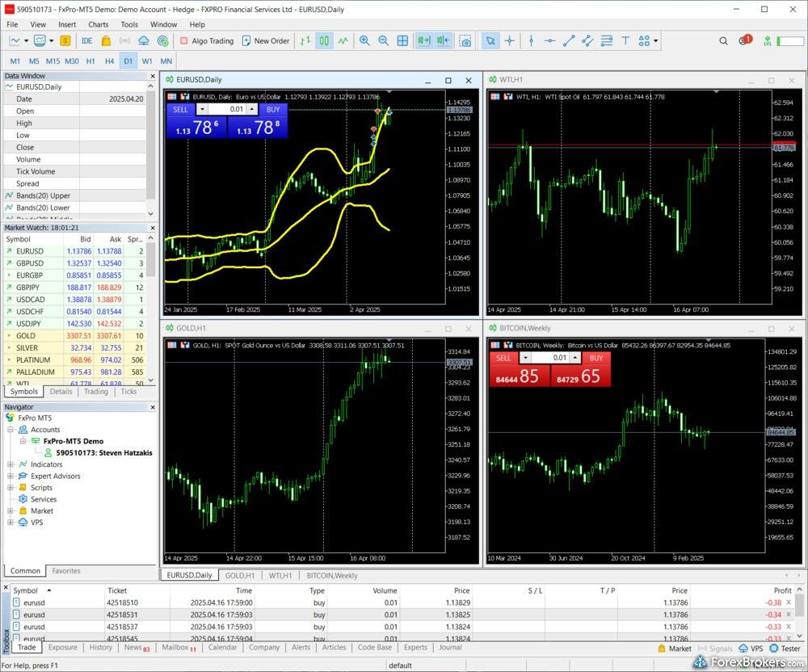808x672 pixels.
Task: Choose the vertical line drawing tool
Action: click(531, 40)
